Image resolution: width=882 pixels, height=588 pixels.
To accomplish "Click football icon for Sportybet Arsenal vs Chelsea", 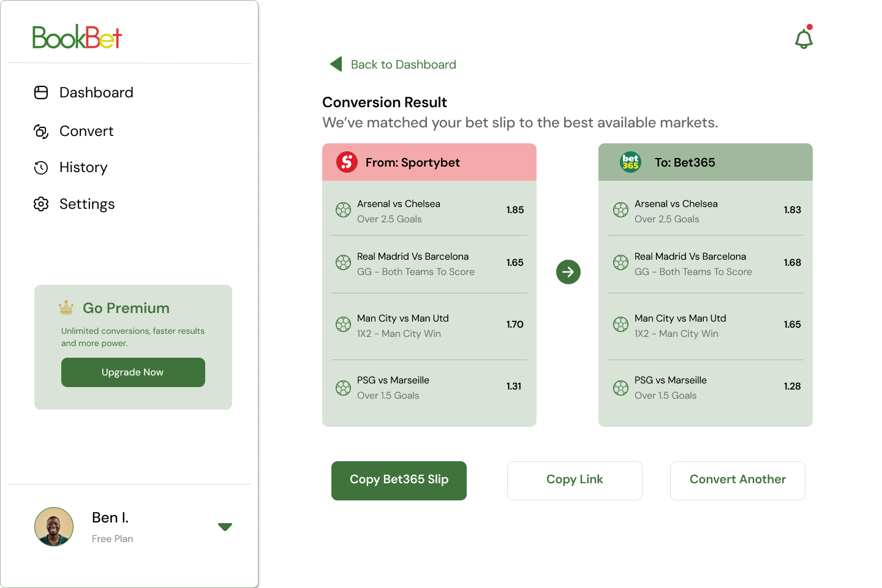I will coord(344,210).
